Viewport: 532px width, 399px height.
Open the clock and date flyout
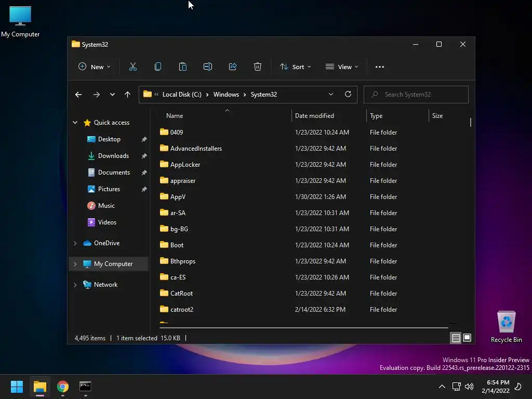[496, 387]
